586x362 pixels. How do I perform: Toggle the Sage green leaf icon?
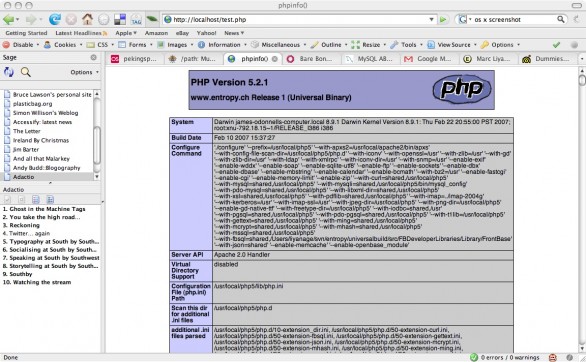click(x=152, y=19)
